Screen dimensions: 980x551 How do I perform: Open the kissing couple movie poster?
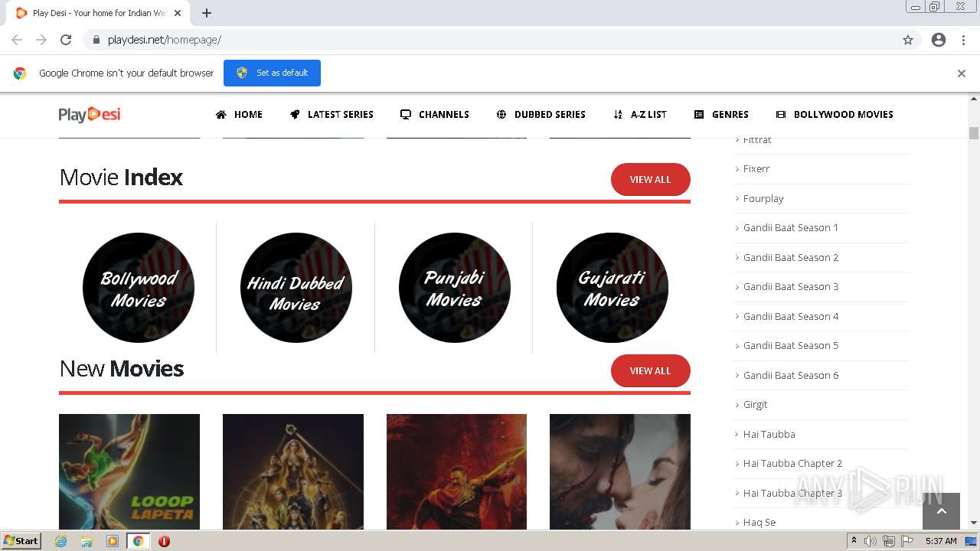click(x=620, y=471)
